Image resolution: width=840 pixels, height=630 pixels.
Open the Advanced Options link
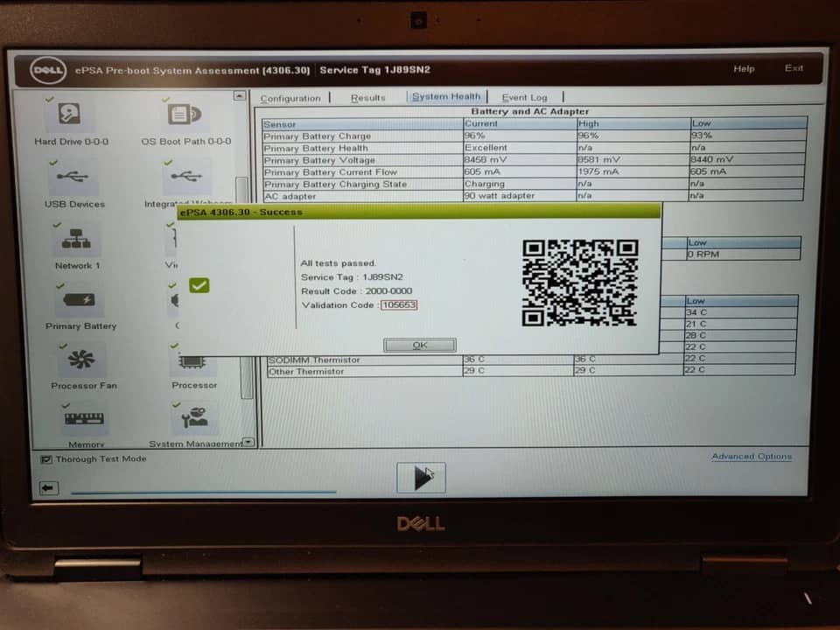[752, 457]
